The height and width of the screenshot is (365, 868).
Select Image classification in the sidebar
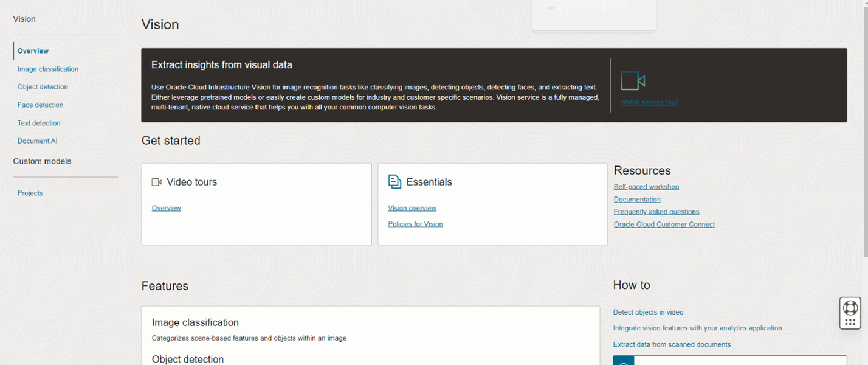coord(48,69)
